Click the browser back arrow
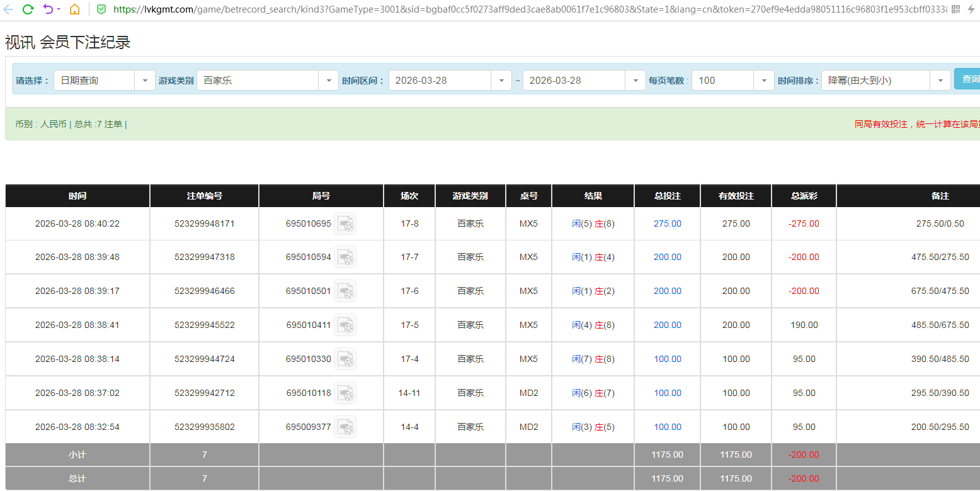Viewport: 980px width, 491px height. tap(8, 9)
